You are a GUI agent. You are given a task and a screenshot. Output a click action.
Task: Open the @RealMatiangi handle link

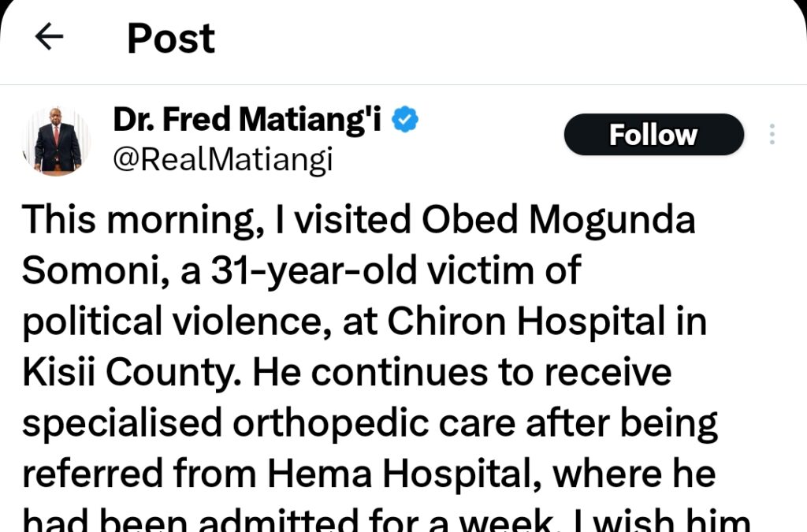(223, 159)
